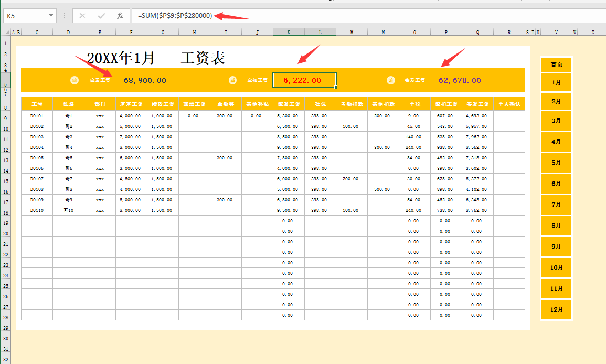Select the selected cell showing 6,222.00
The height and width of the screenshot is (364, 606).
(304, 80)
